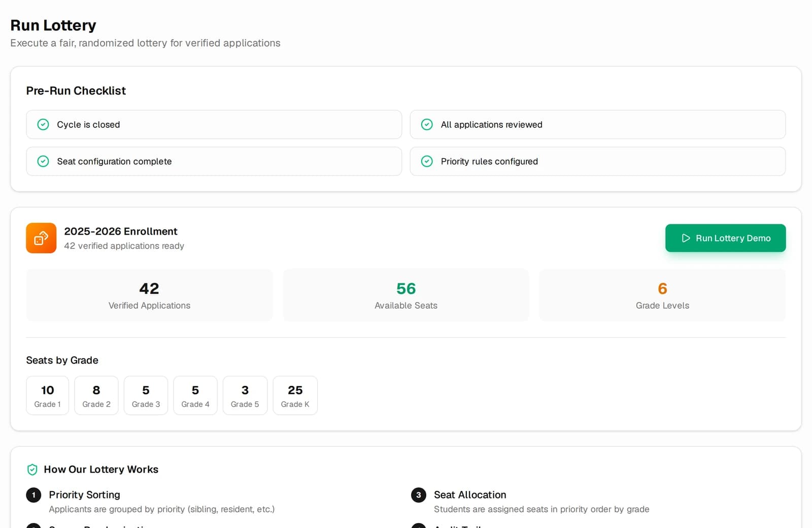Run the Lottery Demo

point(725,238)
